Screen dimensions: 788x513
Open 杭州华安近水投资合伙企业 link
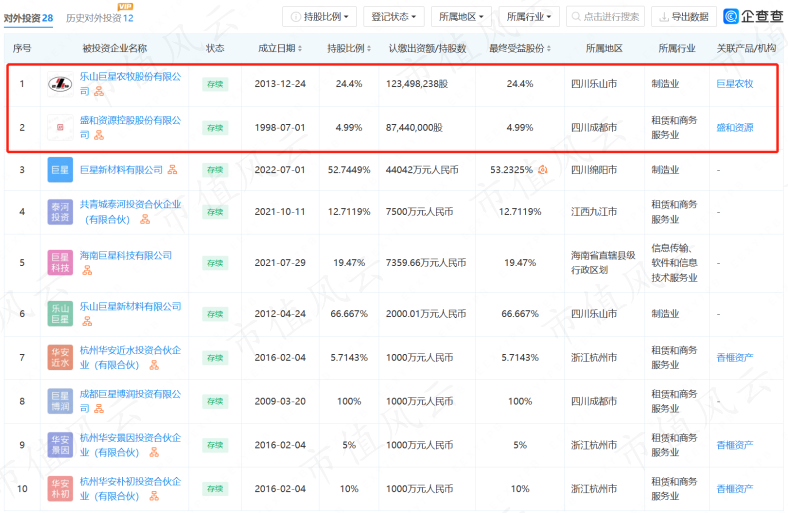(130, 357)
